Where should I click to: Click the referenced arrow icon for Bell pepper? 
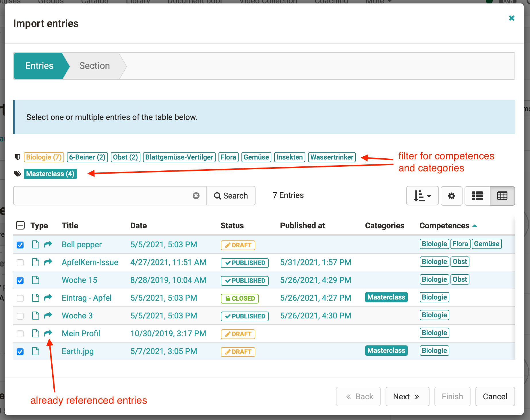tap(48, 244)
